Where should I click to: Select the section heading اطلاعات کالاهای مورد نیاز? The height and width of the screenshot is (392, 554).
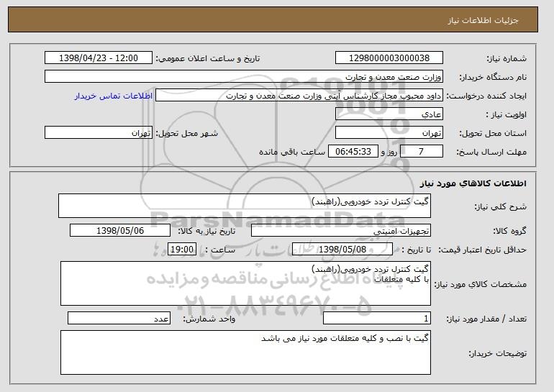[x=473, y=183]
